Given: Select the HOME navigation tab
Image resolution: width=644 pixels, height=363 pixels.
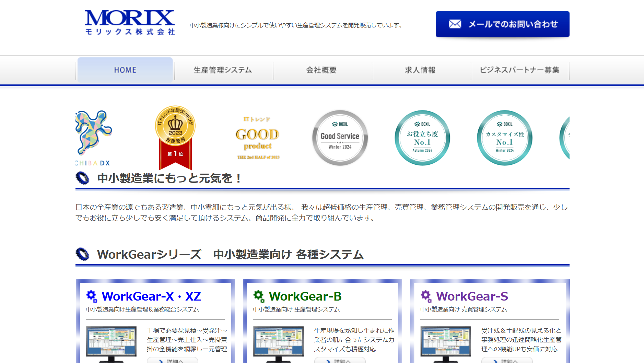Looking at the screenshot, I should tap(125, 70).
